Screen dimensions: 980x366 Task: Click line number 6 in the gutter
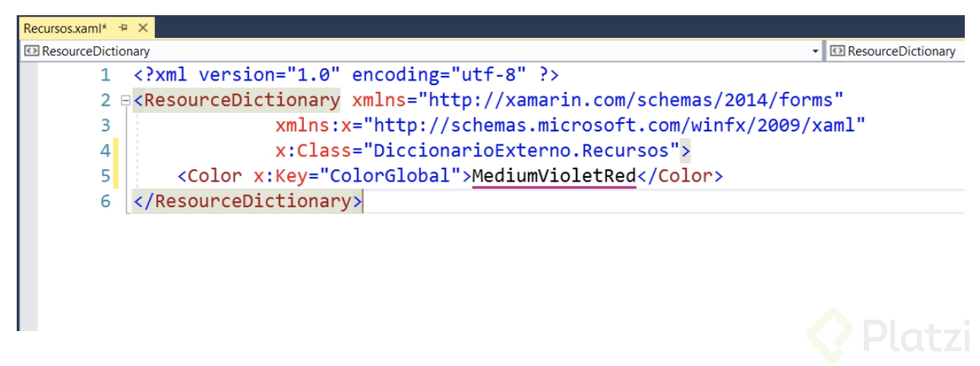pyautogui.click(x=105, y=201)
